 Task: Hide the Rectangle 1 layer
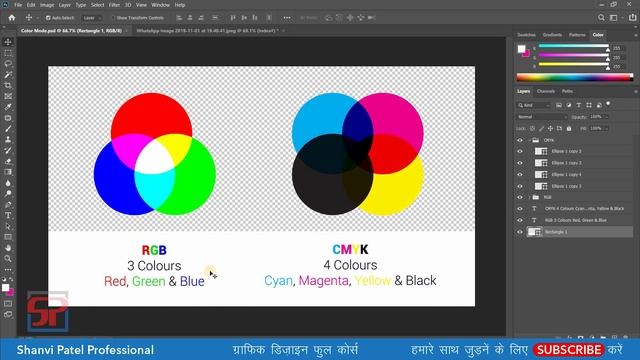(x=520, y=232)
